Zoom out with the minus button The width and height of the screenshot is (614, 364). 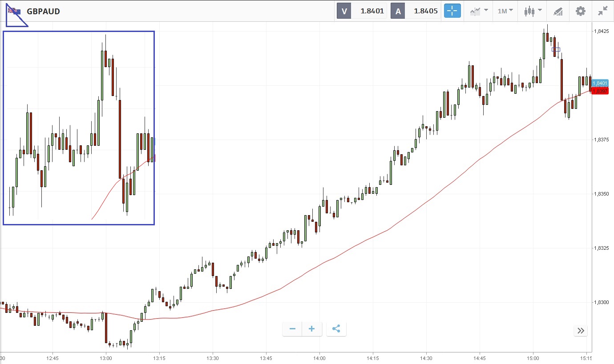point(292,329)
